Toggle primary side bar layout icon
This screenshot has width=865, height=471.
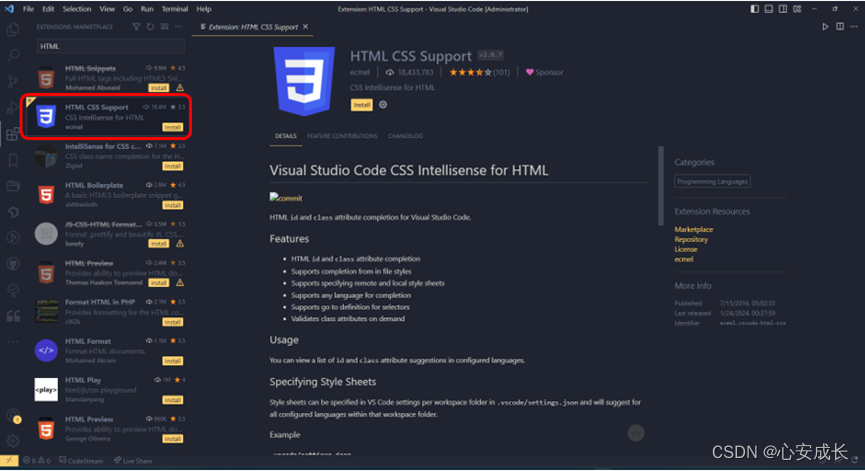tap(754, 9)
